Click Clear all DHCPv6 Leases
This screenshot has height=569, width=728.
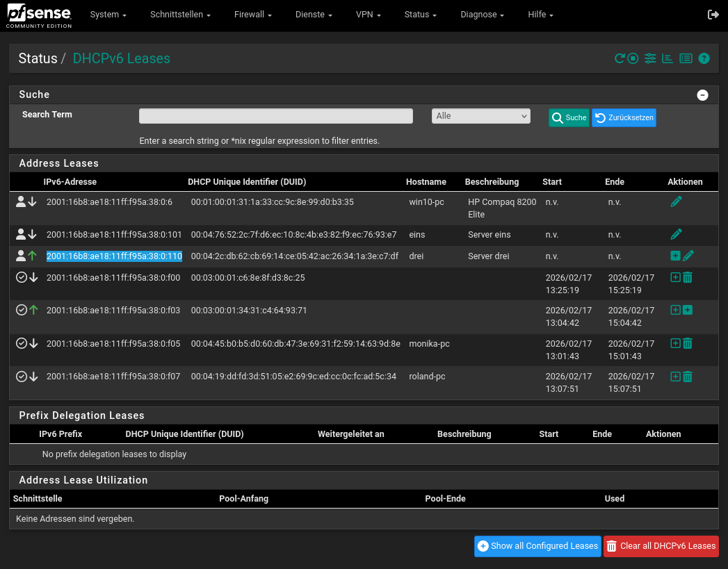pyautogui.click(x=661, y=546)
